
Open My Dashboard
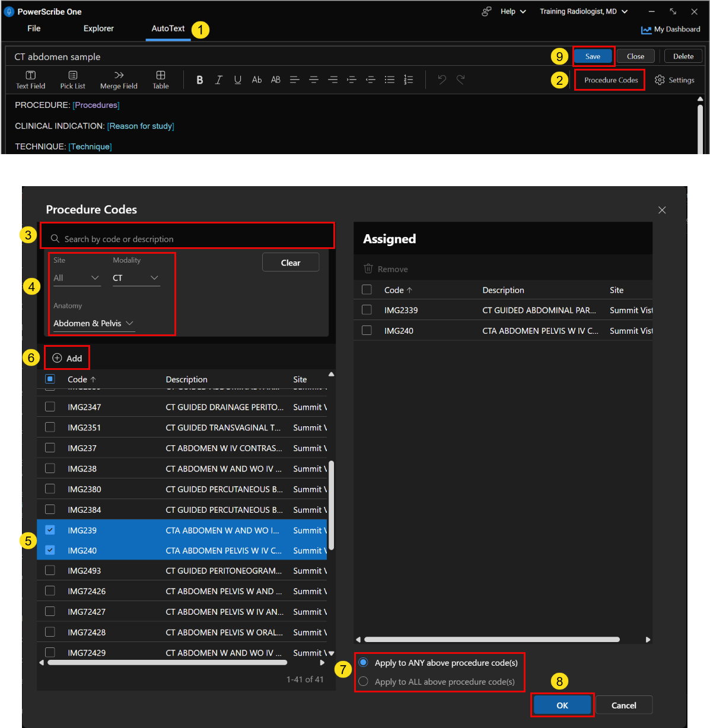coord(671,30)
